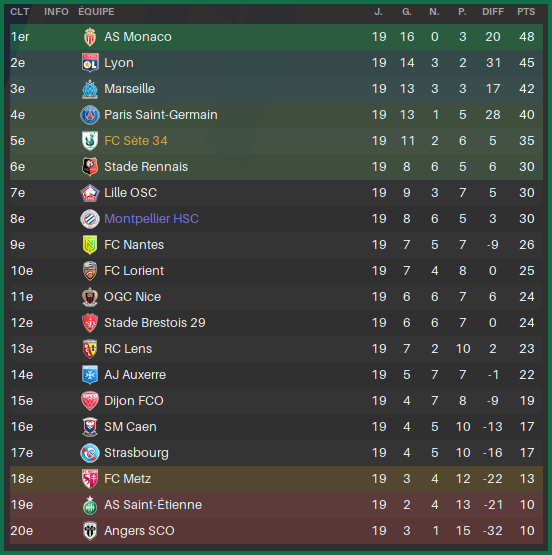Select the Marseille club badge
This screenshot has height=555, width=552.
point(90,89)
